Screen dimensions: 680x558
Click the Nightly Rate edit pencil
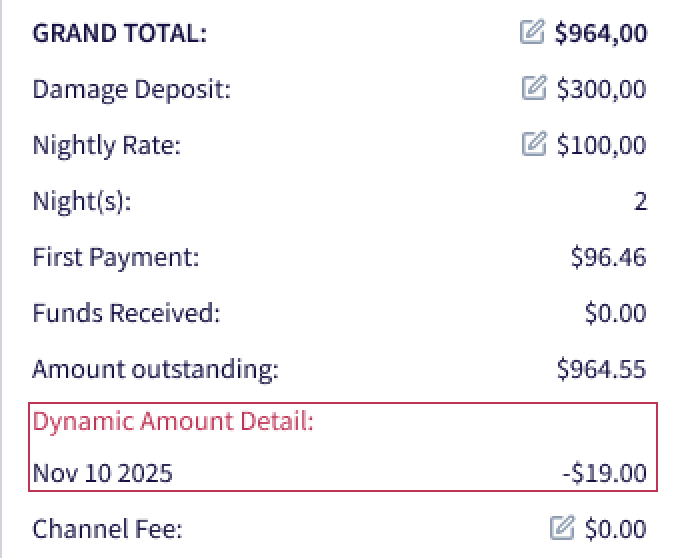[534, 145]
